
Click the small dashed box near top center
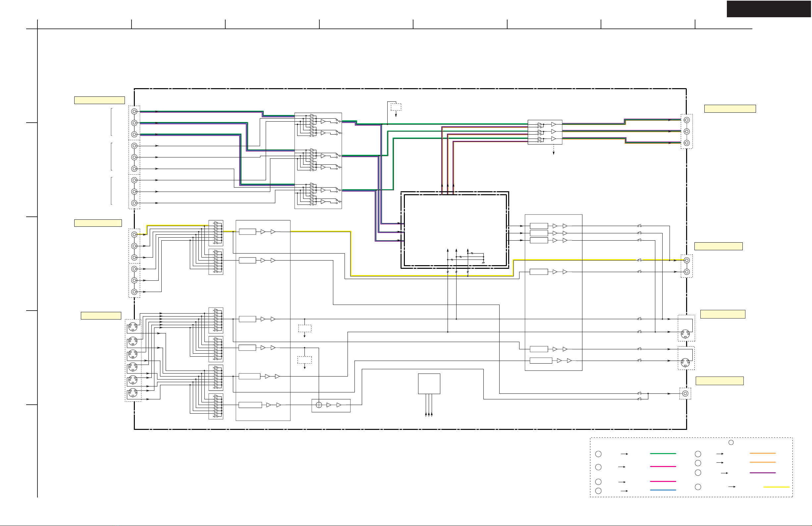(396, 107)
